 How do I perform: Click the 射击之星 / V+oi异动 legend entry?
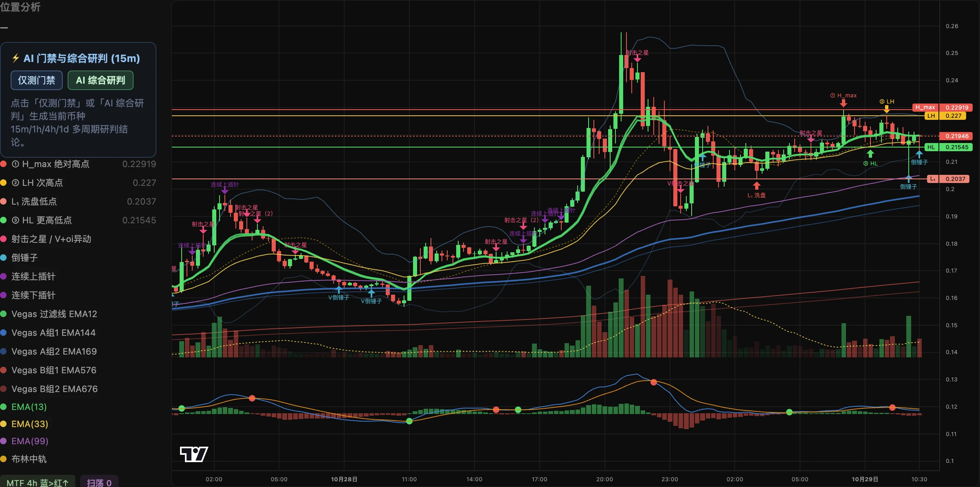46,239
